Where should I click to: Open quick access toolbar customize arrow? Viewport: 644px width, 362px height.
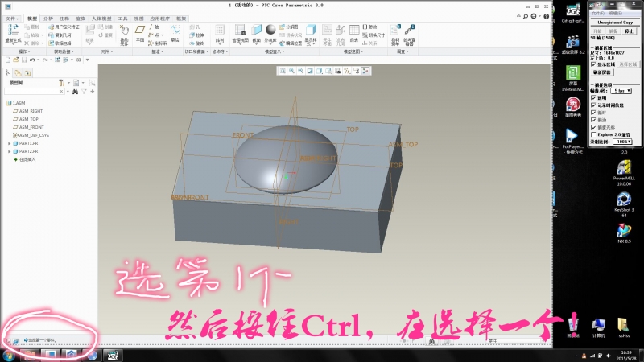click(87, 60)
